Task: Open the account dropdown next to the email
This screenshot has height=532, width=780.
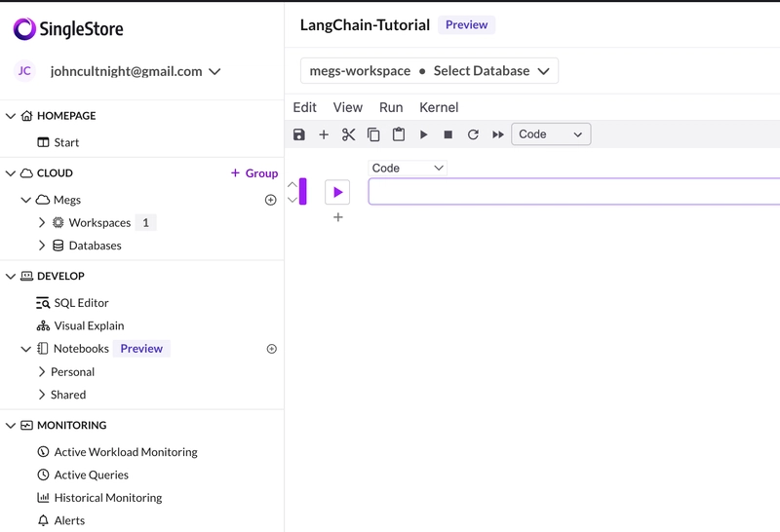Action: [214, 71]
